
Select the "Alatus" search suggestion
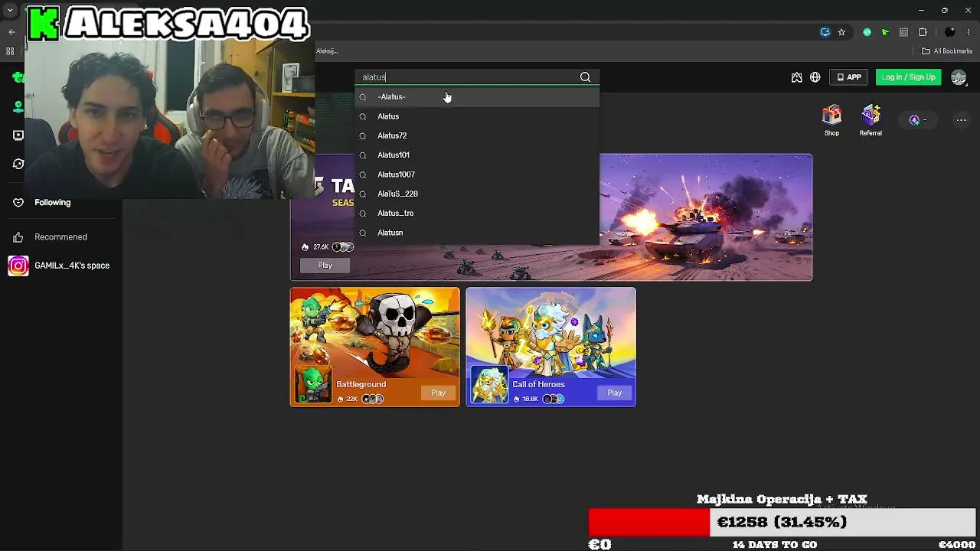(x=477, y=116)
